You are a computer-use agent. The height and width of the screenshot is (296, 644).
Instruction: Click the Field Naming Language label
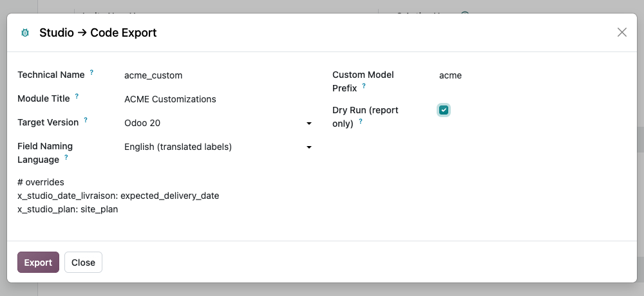[x=45, y=153]
